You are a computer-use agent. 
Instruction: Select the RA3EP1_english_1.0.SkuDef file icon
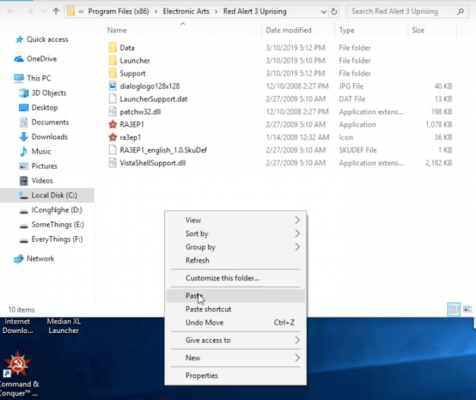pos(113,150)
